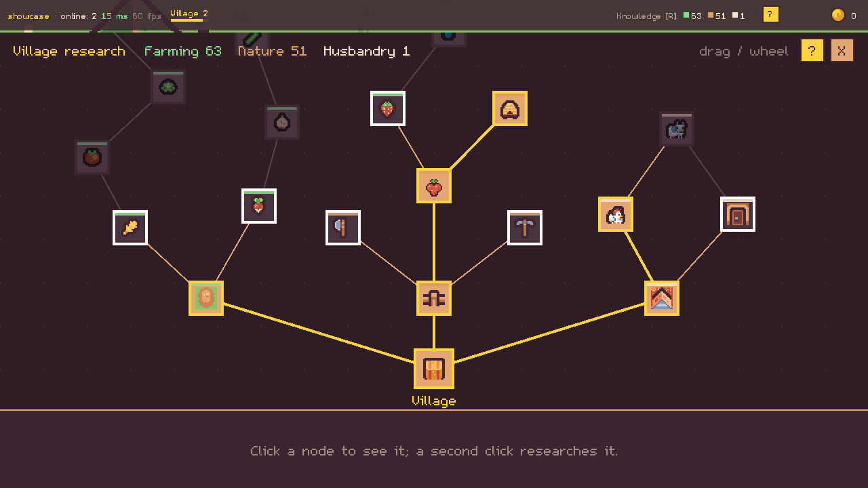Click the radish research node
The image size is (868, 488).
tap(259, 206)
